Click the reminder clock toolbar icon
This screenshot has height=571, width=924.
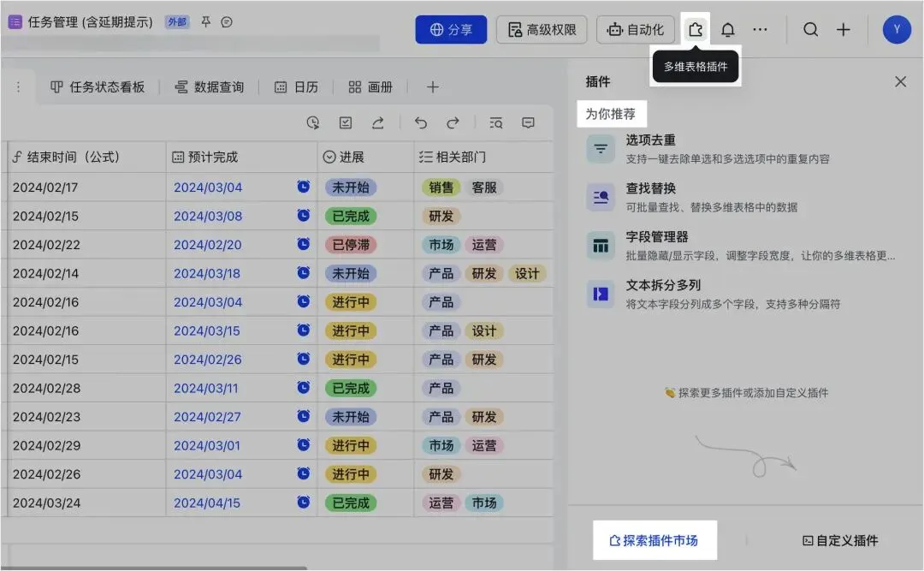(x=313, y=122)
